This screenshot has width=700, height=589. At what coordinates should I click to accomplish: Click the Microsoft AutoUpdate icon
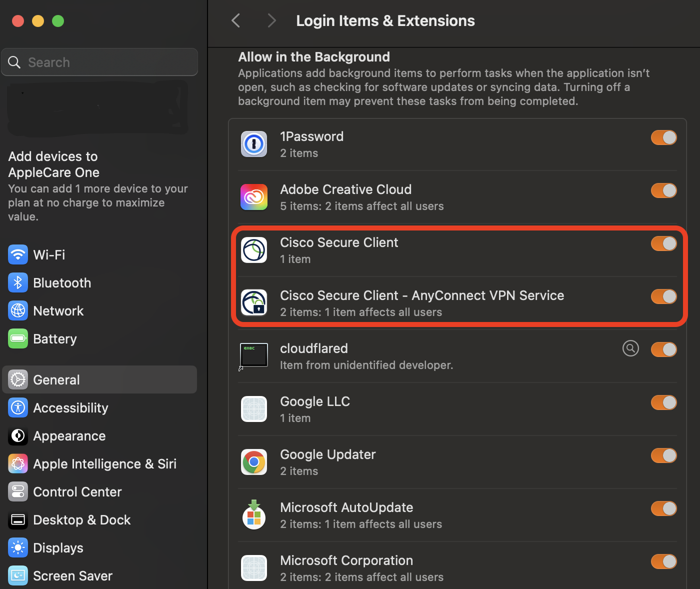pos(254,514)
